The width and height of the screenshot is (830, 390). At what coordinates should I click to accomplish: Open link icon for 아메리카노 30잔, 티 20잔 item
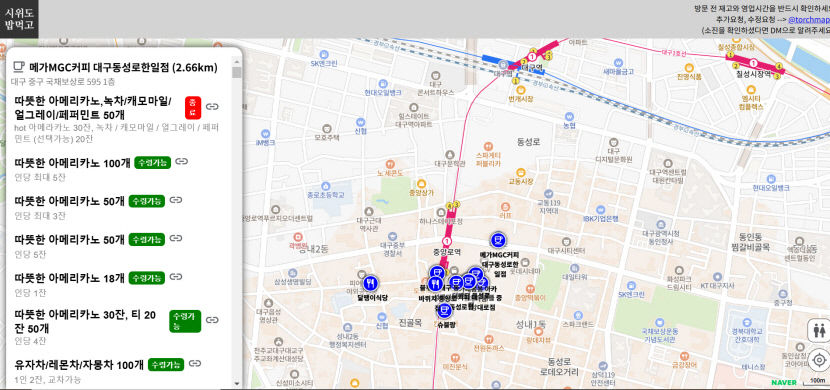212,320
